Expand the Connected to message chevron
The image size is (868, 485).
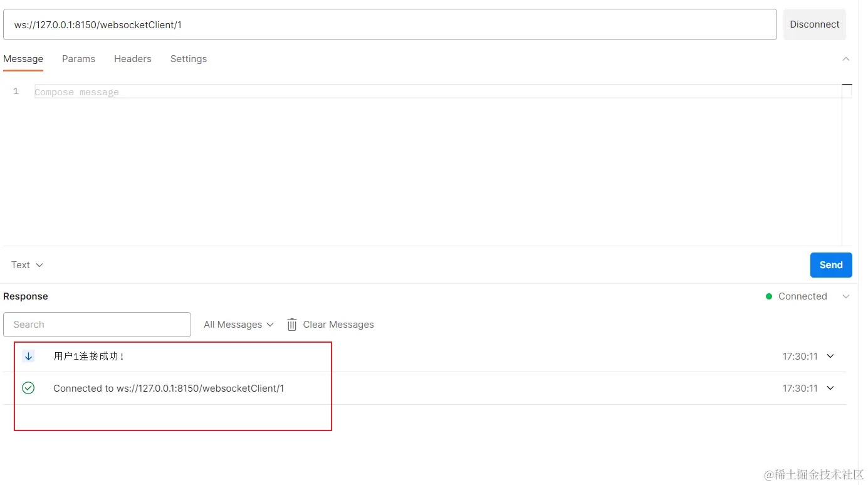[830, 388]
